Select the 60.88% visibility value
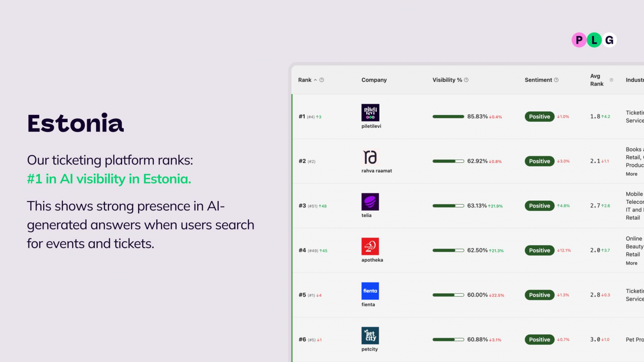Screen dimensions: 644x362 (x=477, y=340)
